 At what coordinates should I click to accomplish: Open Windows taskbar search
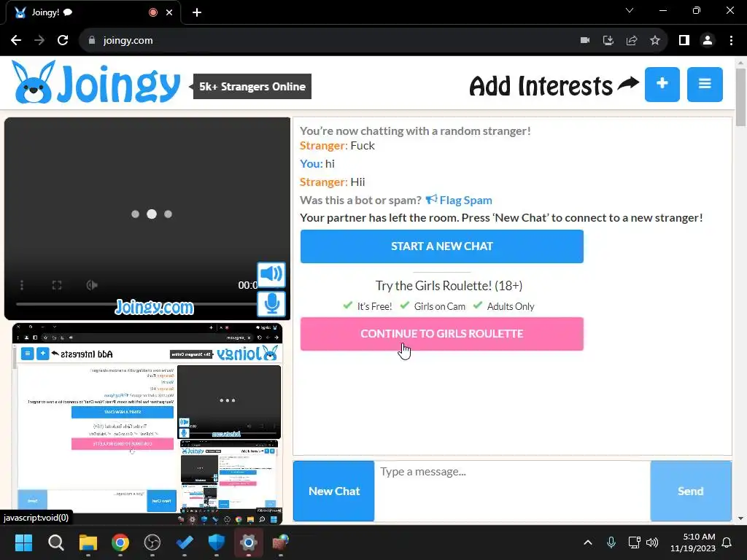coord(55,542)
